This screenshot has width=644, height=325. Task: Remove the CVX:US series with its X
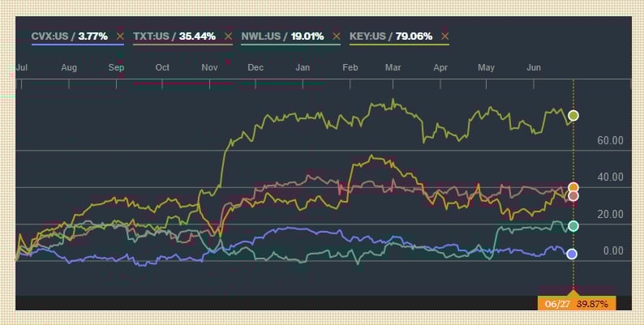point(120,36)
